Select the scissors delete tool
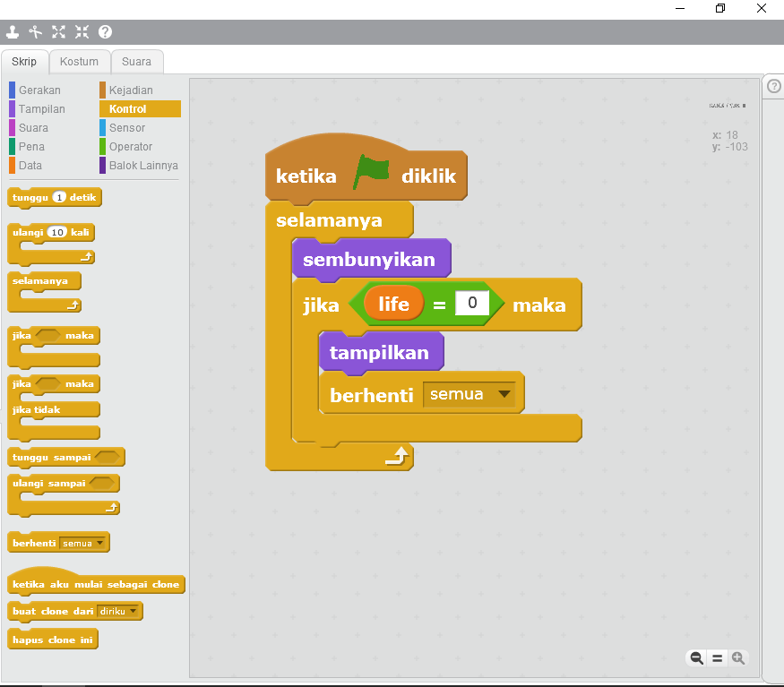This screenshot has height=687, width=784. [x=36, y=32]
